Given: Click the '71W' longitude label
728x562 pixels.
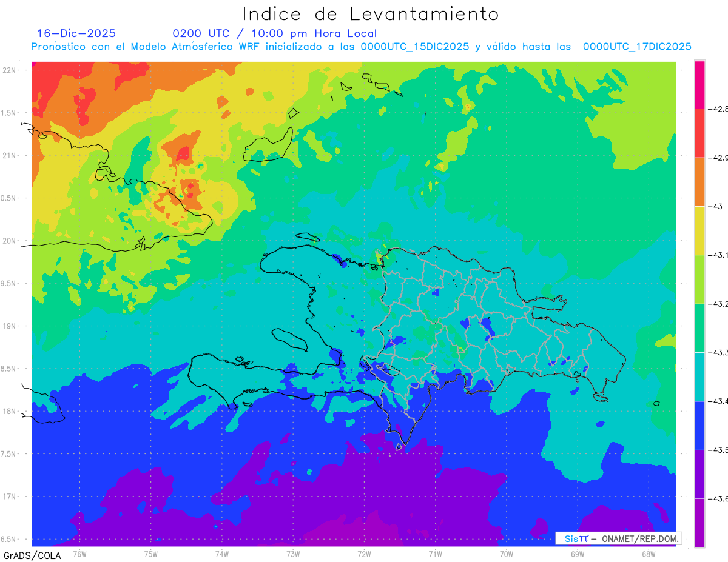Looking at the screenshot, I should click(435, 554).
